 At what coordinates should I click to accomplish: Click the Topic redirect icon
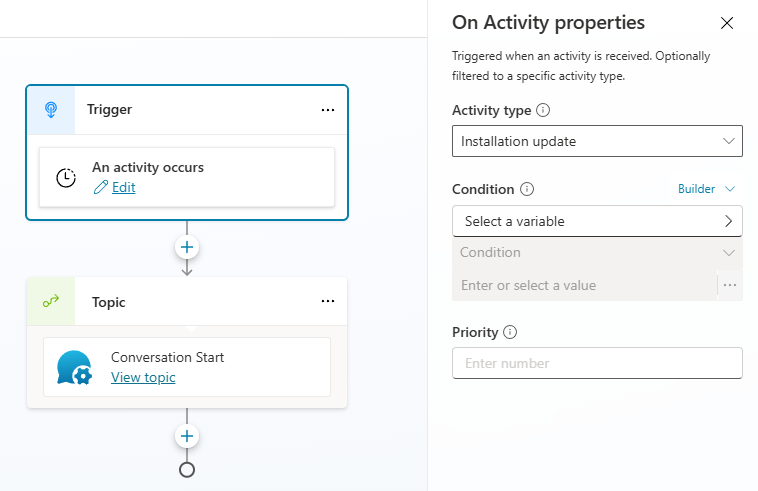click(50, 302)
